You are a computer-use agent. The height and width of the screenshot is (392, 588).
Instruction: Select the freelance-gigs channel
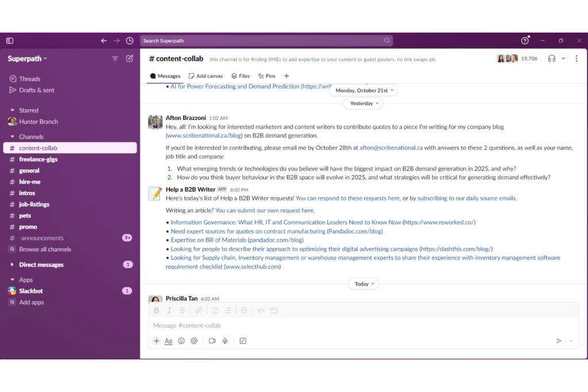pyautogui.click(x=38, y=159)
